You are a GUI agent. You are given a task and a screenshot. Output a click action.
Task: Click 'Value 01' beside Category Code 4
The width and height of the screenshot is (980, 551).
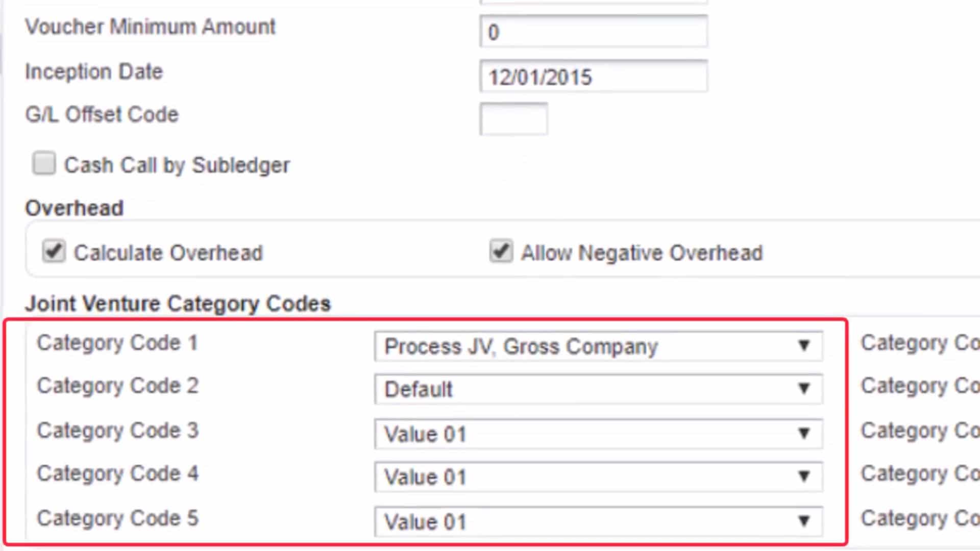click(425, 478)
